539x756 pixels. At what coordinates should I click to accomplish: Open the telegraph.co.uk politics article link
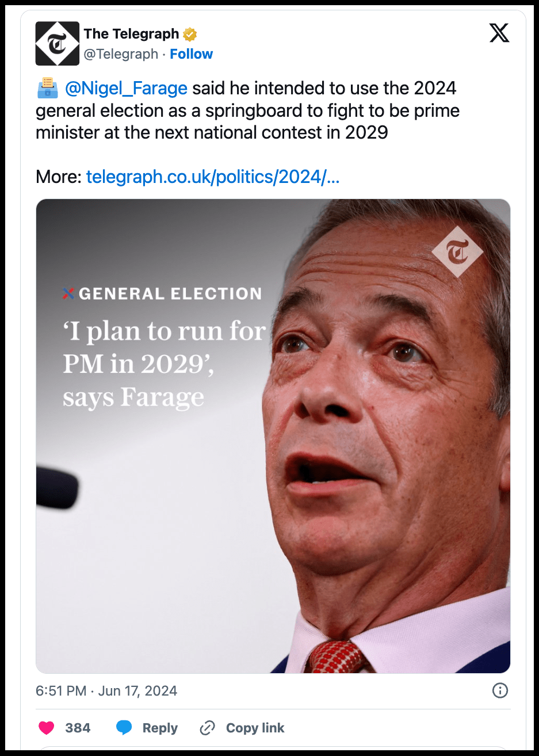coord(213,177)
